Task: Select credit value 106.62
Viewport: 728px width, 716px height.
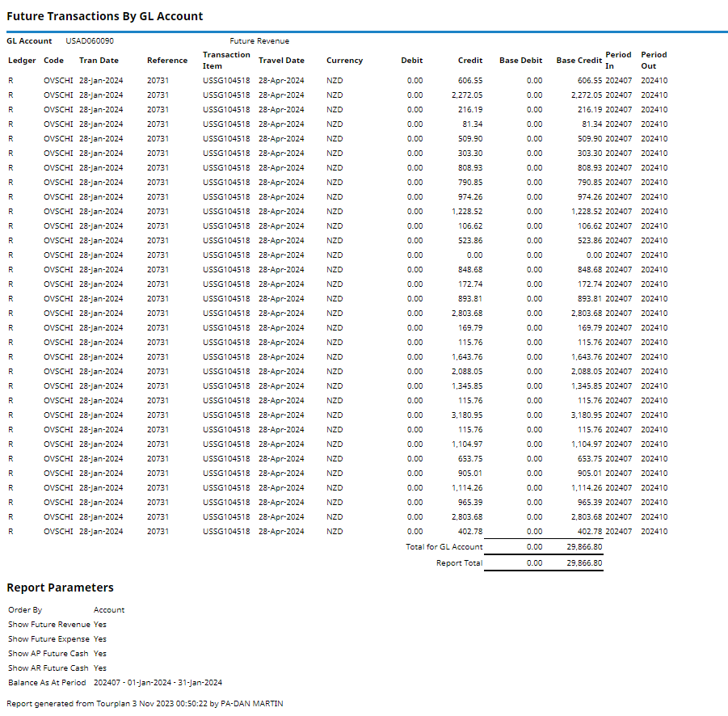Action: 470,225
